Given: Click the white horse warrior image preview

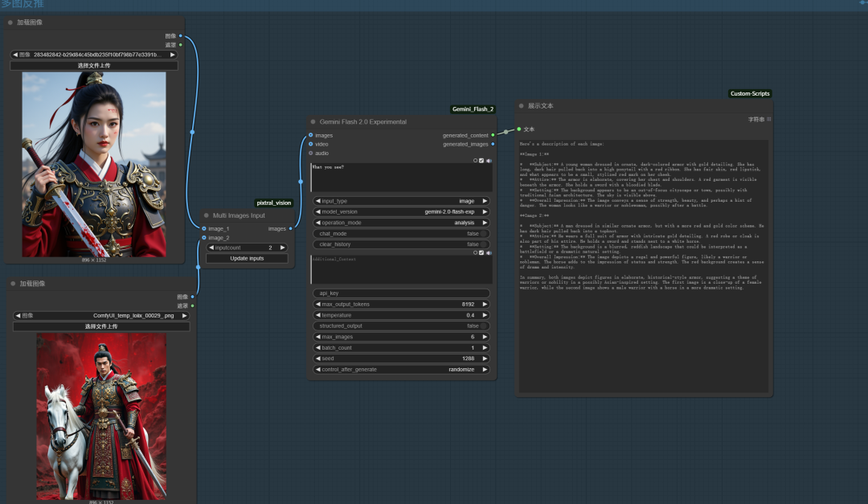Looking at the screenshot, I should [101, 416].
